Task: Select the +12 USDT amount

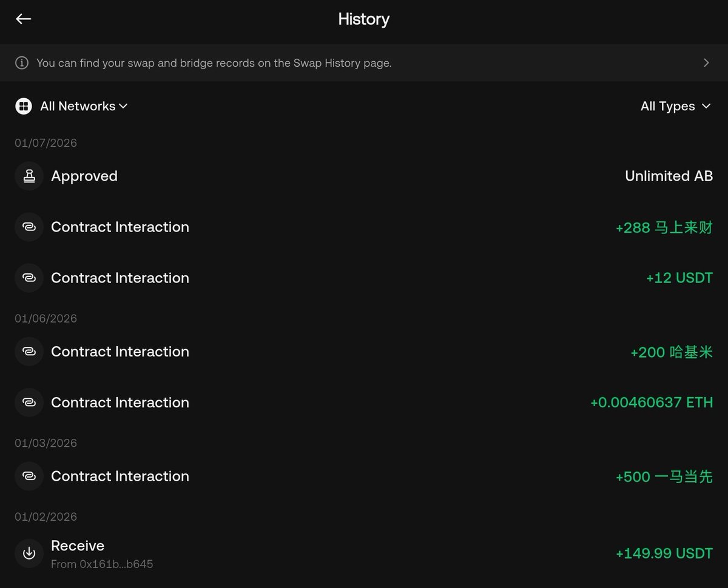Action: coord(679,278)
